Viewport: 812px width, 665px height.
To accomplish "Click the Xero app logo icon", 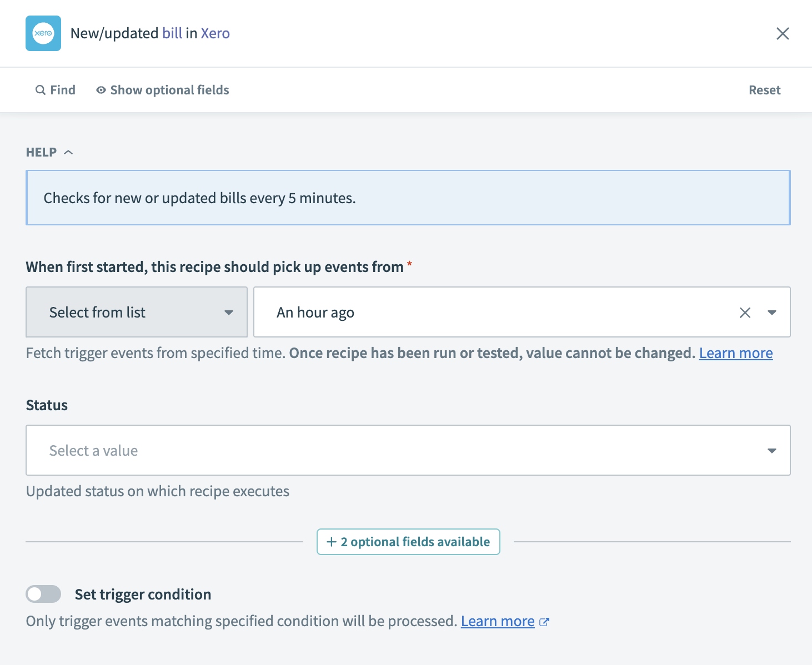I will [x=43, y=33].
